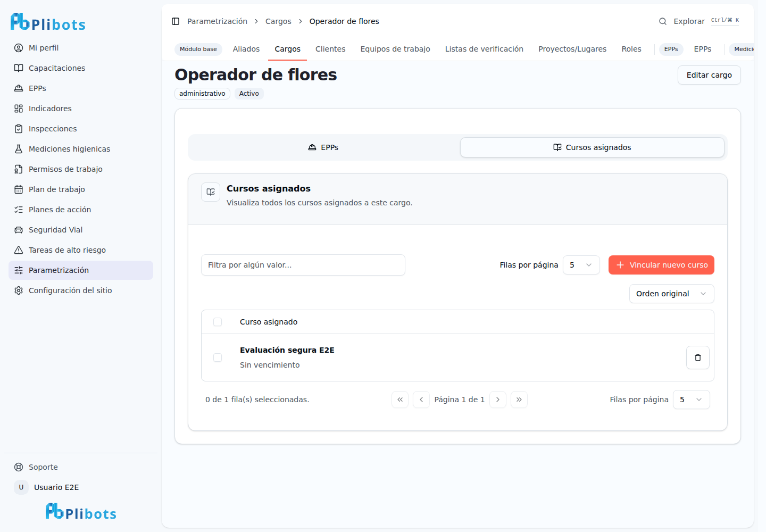Switch to the EPPs section tab
The image size is (766, 532).
tap(323, 147)
